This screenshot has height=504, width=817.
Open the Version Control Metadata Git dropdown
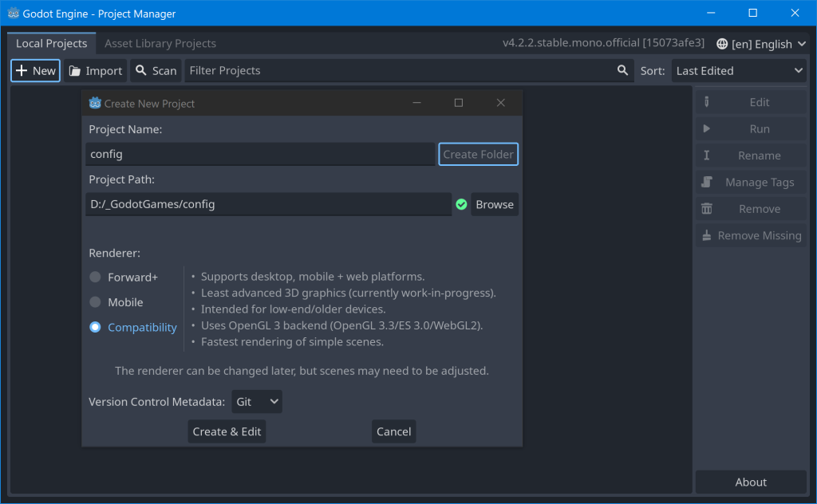coord(256,402)
